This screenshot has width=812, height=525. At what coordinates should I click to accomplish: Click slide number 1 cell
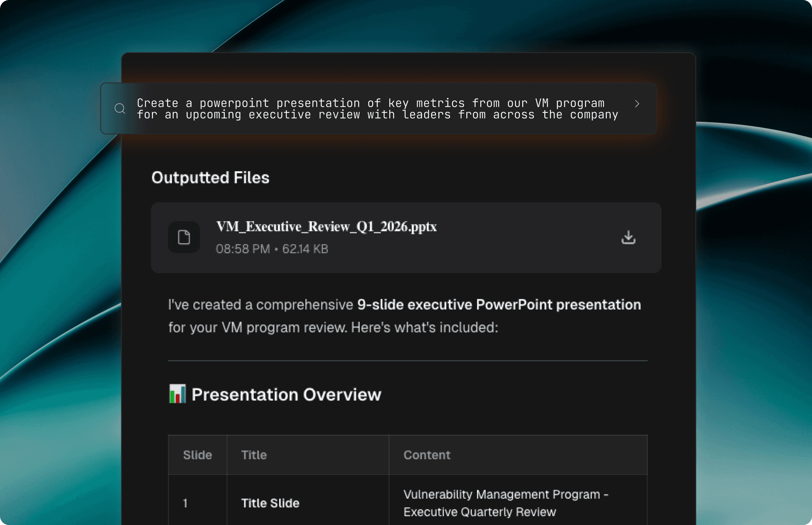point(185,503)
